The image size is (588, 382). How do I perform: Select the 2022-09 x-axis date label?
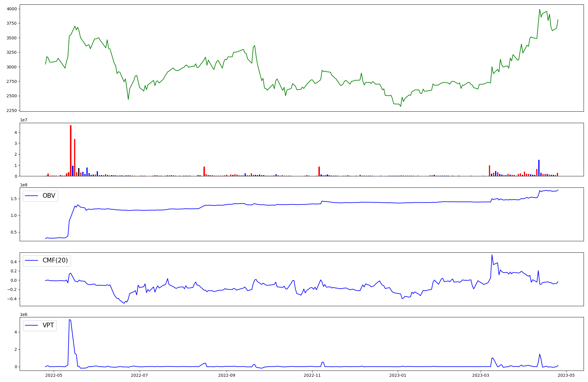[227, 375]
